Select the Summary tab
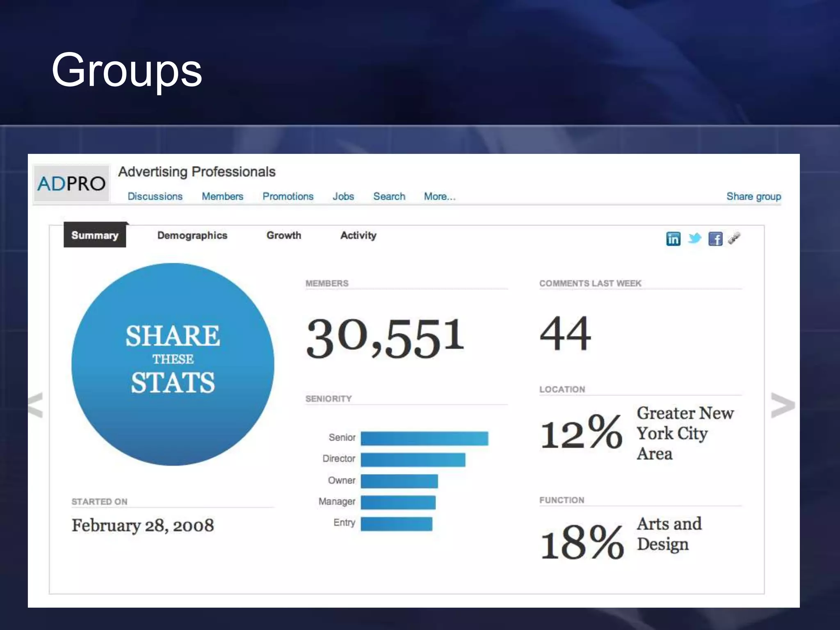 95,235
